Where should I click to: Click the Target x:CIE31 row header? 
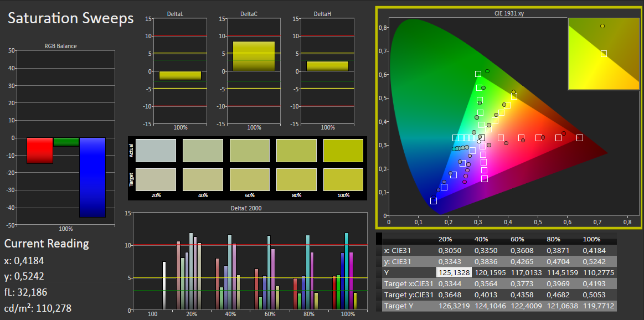click(x=408, y=283)
